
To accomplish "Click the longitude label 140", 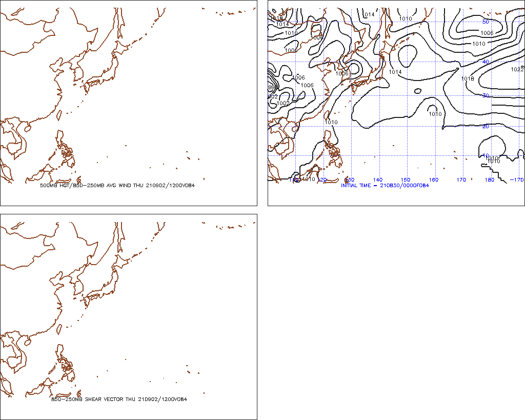I will [x=378, y=180].
